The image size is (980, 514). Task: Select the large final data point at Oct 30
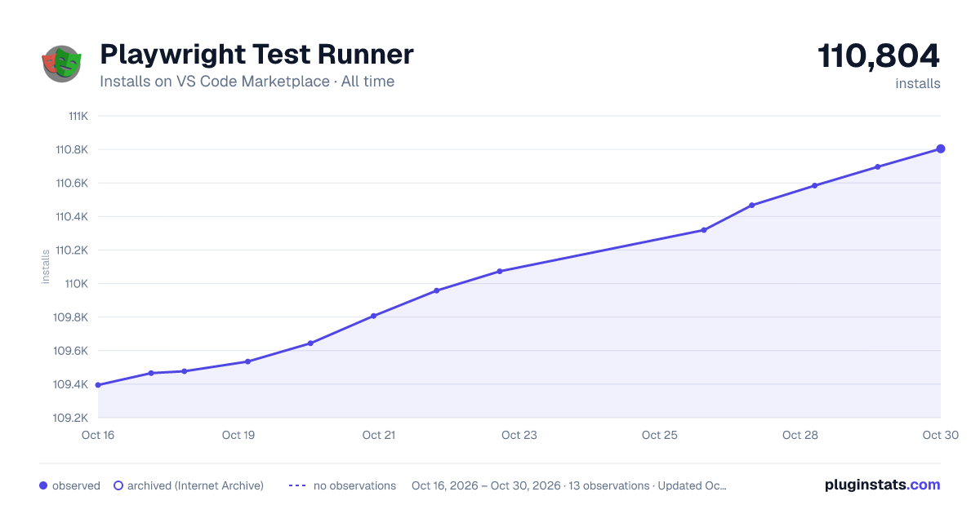(x=941, y=148)
